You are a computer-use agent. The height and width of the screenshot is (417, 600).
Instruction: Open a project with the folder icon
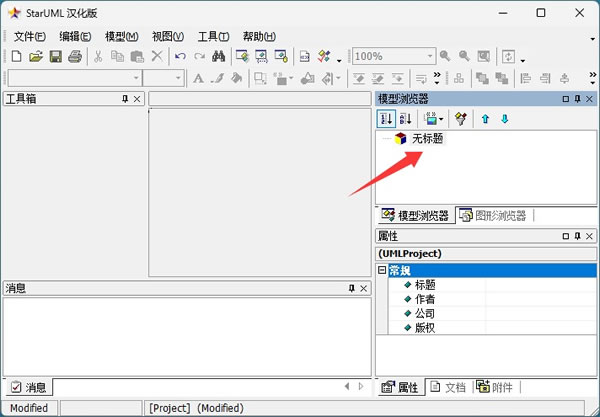tap(36, 57)
